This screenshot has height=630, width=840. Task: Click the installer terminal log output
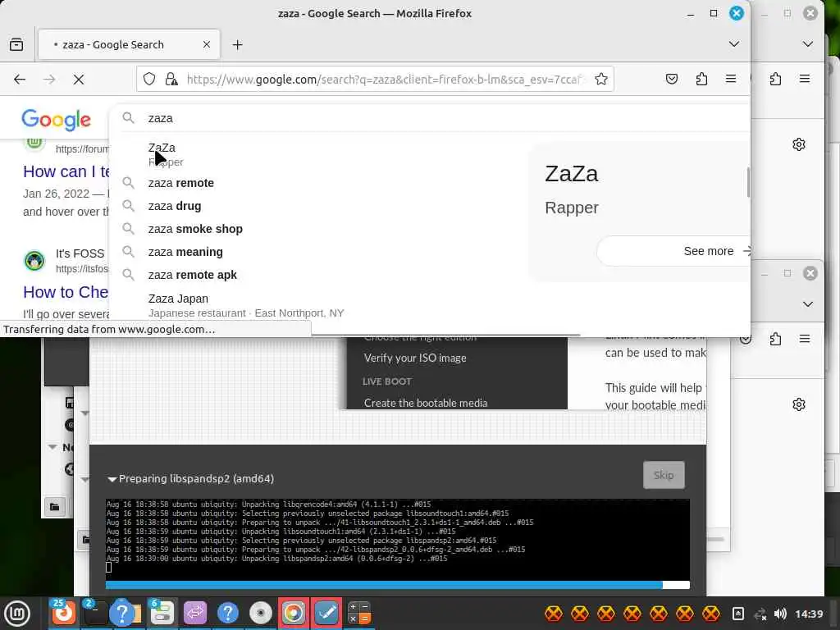point(398,538)
